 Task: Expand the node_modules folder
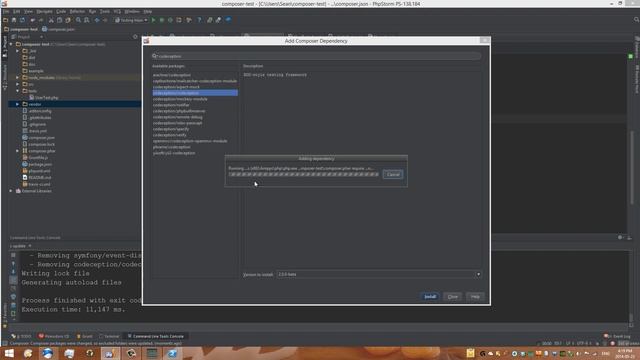[x=18, y=78]
